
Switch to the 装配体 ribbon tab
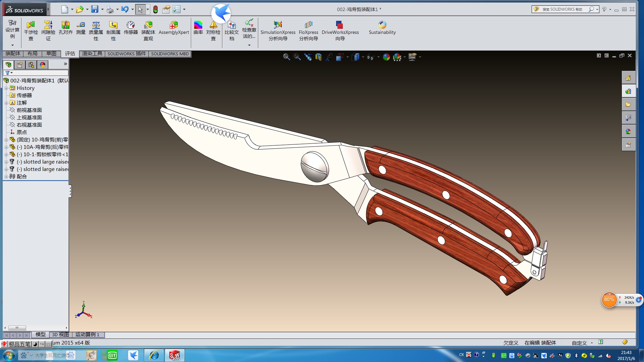coord(13,54)
